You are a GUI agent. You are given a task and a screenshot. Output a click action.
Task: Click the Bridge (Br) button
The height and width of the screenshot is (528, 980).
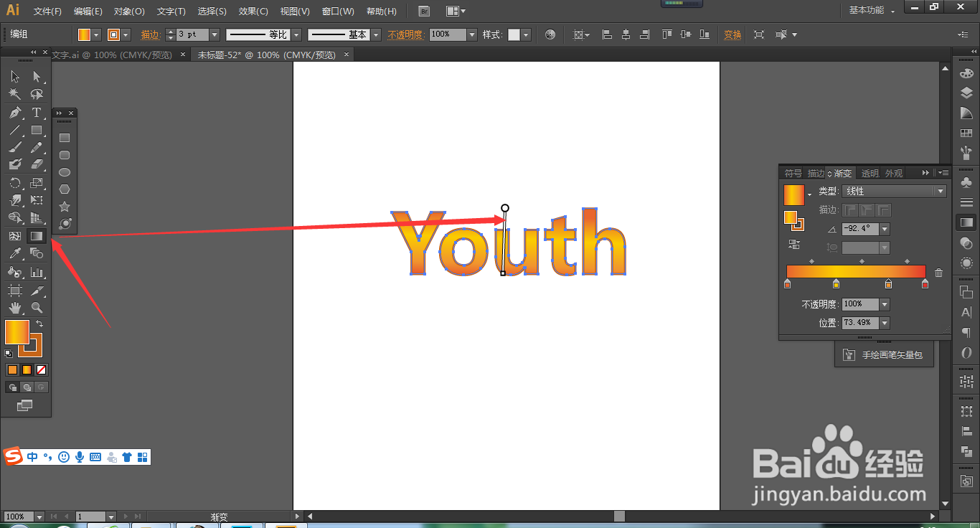point(425,11)
